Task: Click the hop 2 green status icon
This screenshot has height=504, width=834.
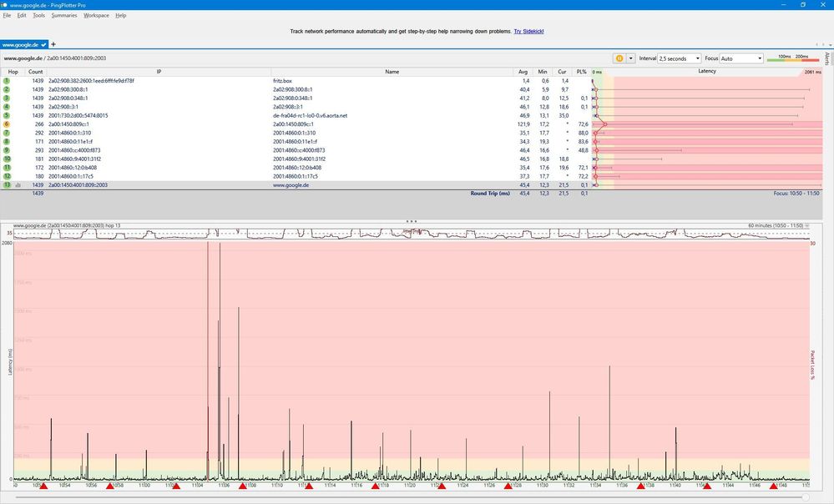Action: pyautogui.click(x=7, y=89)
